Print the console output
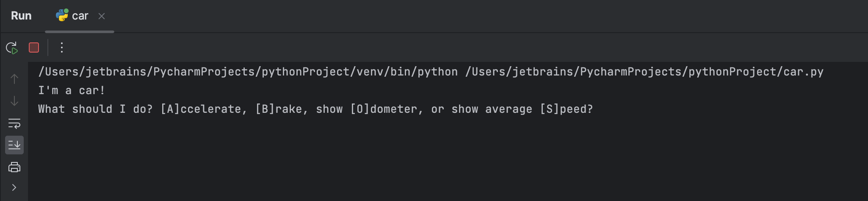 click(14, 167)
